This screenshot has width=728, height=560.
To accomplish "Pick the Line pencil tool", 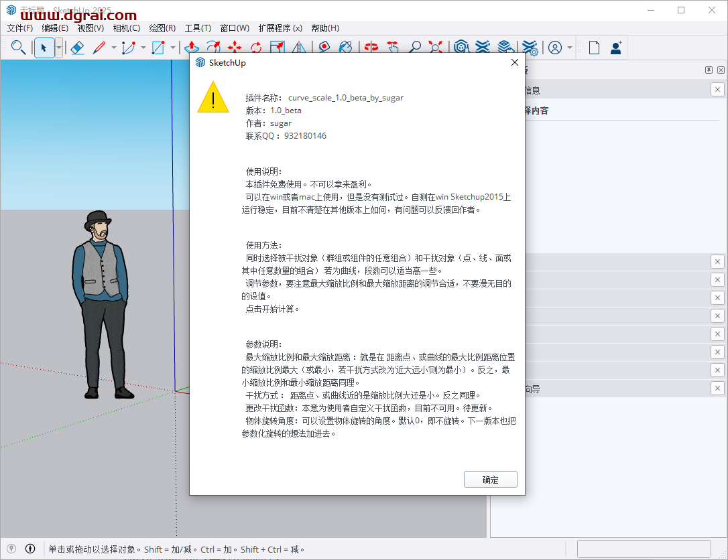I will pyautogui.click(x=99, y=48).
